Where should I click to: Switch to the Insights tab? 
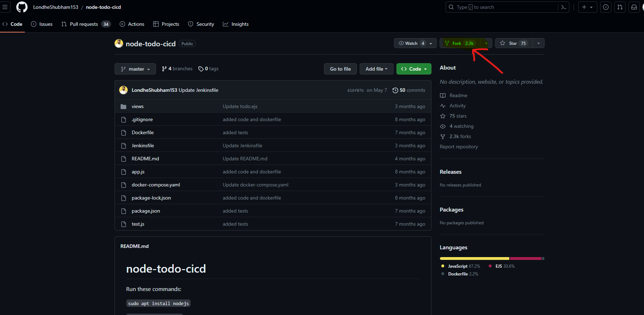[x=236, y=24]
